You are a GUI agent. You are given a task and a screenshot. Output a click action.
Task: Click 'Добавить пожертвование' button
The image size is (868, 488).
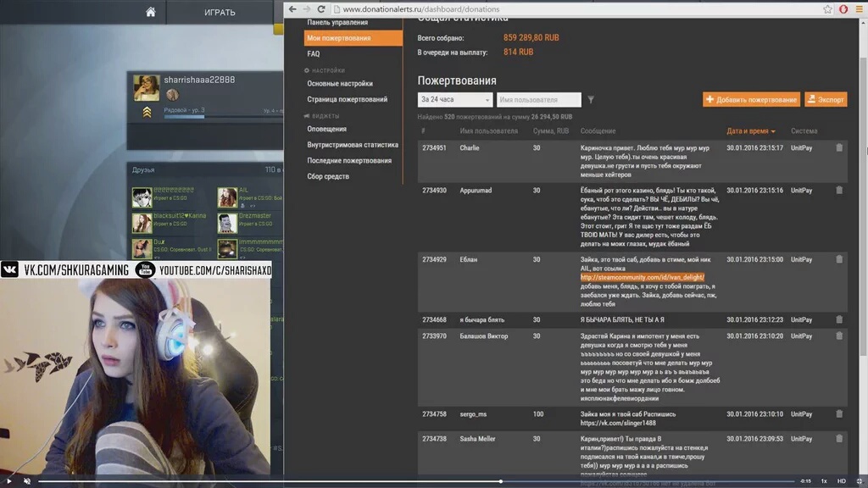[x=751, y=100]
